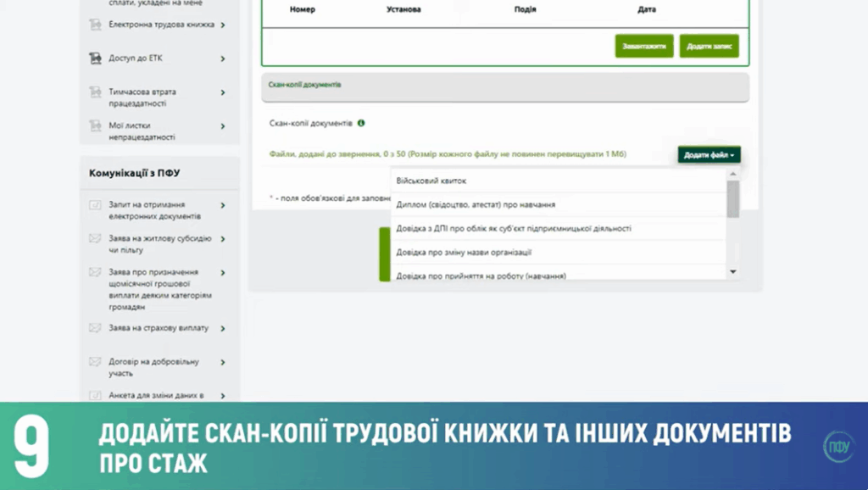This screenshot has width=868, height=490.
Task: Click the Договір на добровільну участь icon
Action: 95,362
